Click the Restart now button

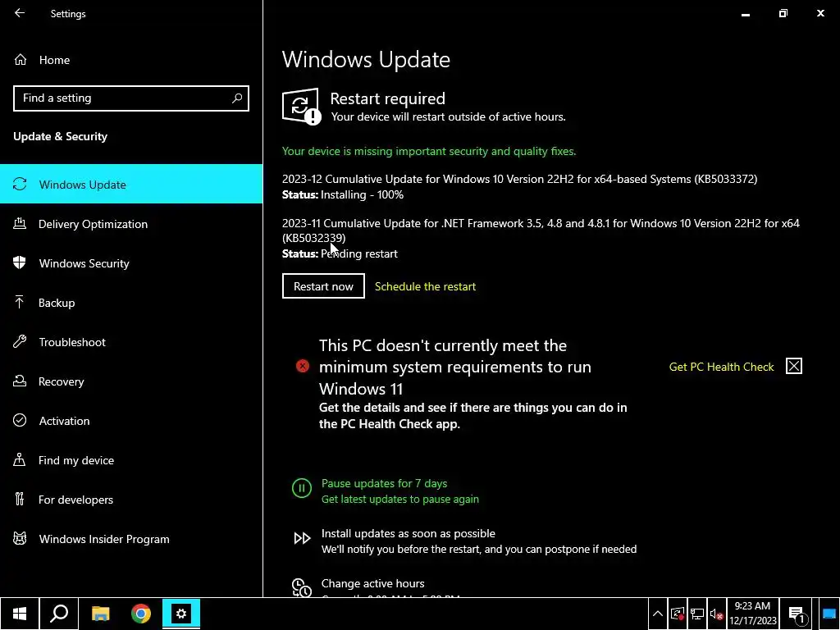point(323,286)
